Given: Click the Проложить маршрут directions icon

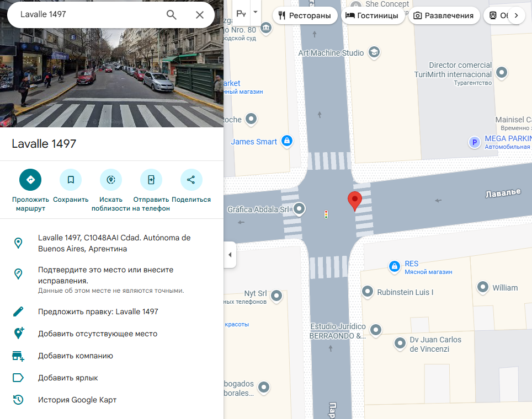Looking at the screenshot, I should click(x=30, y=180).
